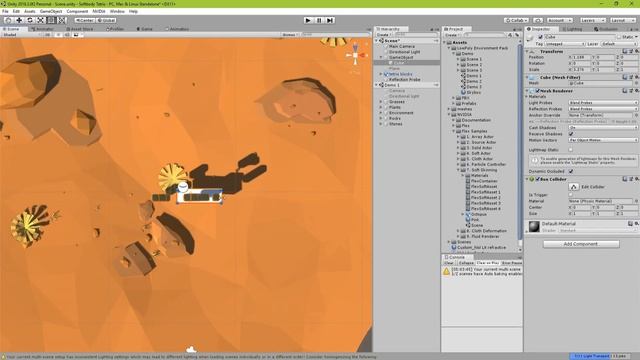Image resolution: width=640 pixels, height=360 pixels.
Task: Open the Collab dropdown
Action: (517, 20)
